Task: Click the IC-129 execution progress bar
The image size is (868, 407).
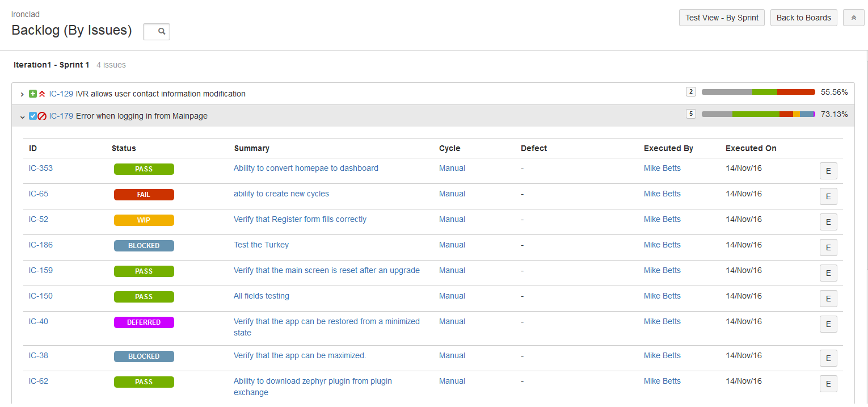Action: [758, 92]
